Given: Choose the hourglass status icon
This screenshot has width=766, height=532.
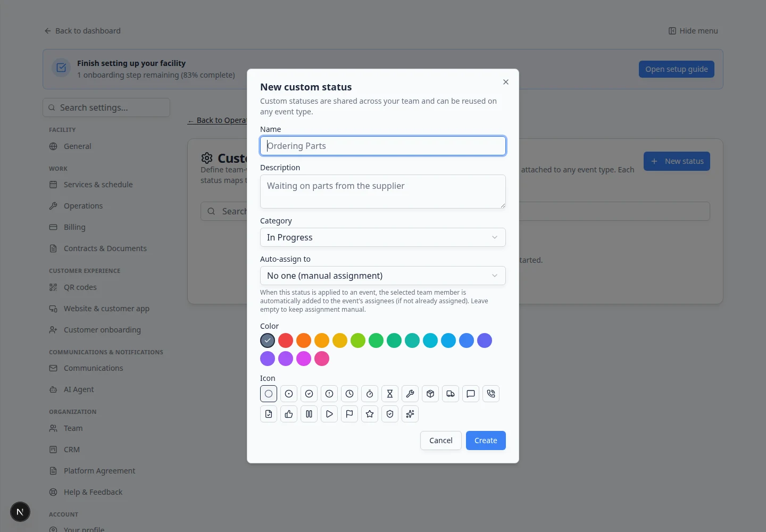Looking at the screenshot, I should click(390, 394).
